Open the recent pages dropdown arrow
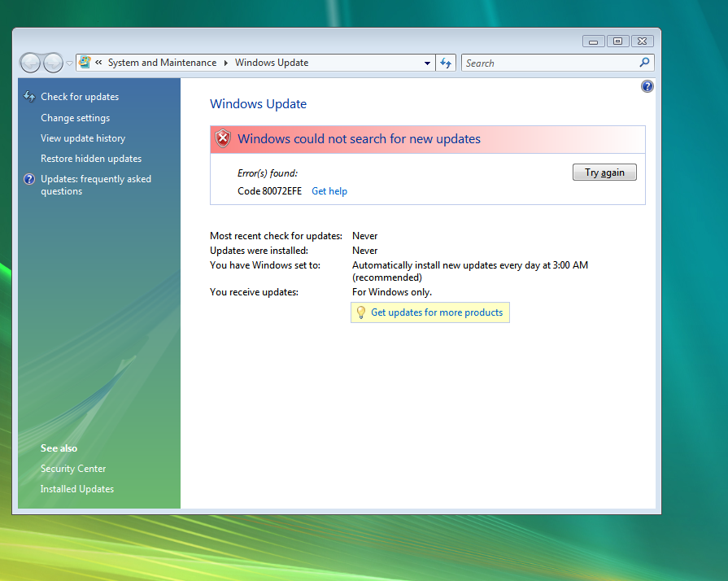 [x=69, y=63]
